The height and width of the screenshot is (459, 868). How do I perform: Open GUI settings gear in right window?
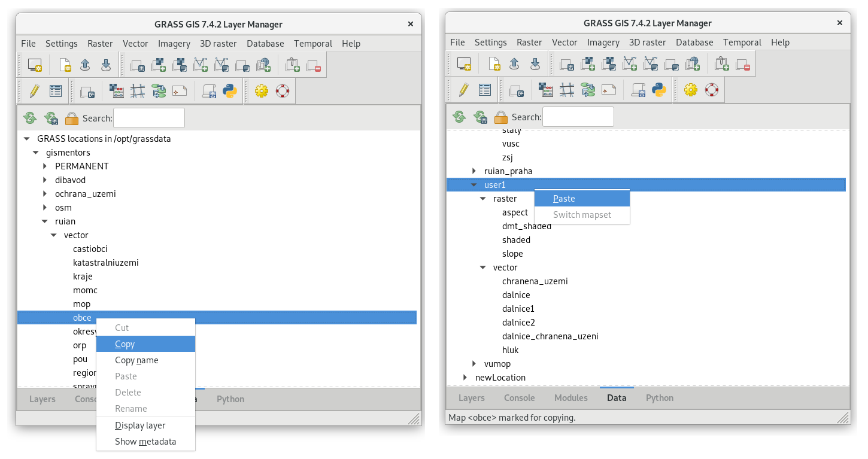click(x=691, y=90)
